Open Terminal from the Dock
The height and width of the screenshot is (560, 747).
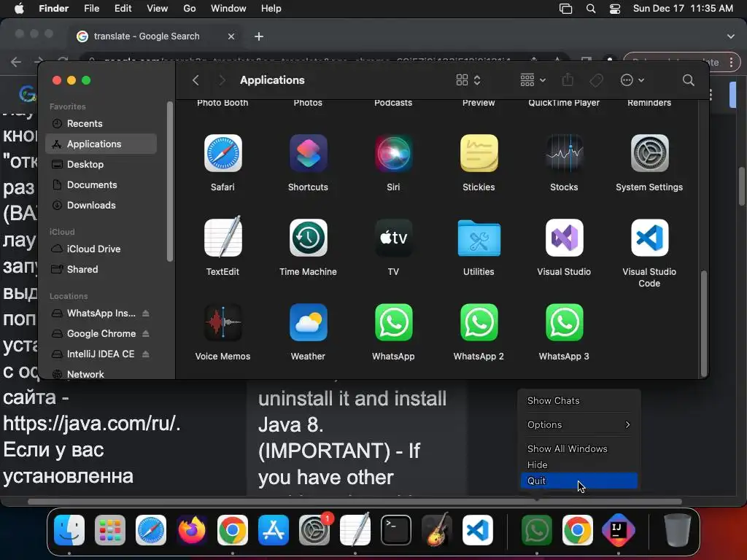396,530
